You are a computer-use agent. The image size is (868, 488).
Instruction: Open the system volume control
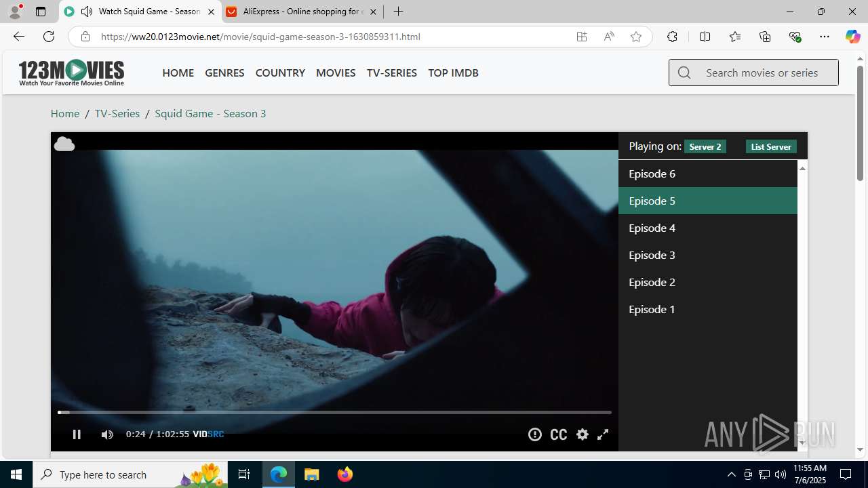point(781,474)
